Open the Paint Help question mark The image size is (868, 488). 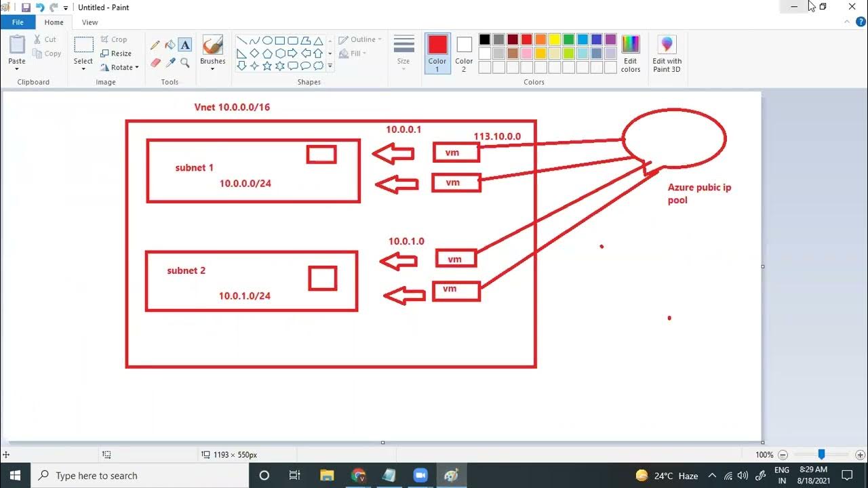861,22
